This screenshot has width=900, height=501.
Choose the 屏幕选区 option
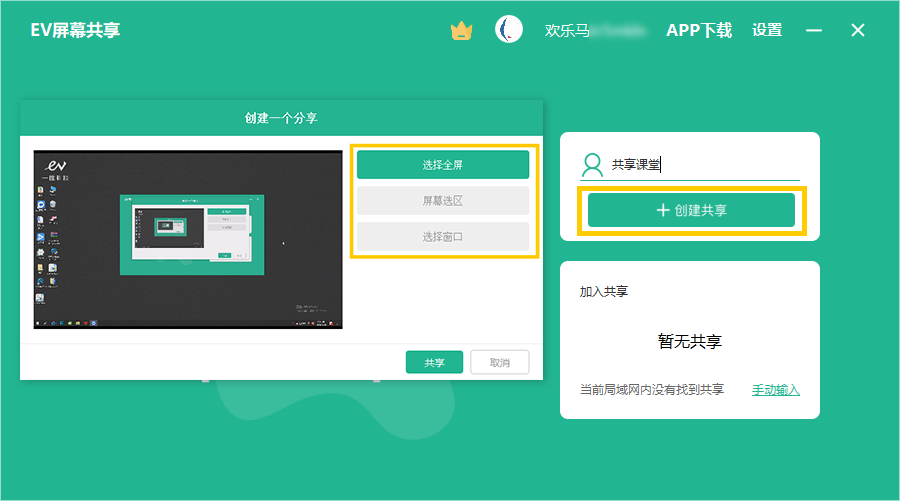[x=443, y=200]
